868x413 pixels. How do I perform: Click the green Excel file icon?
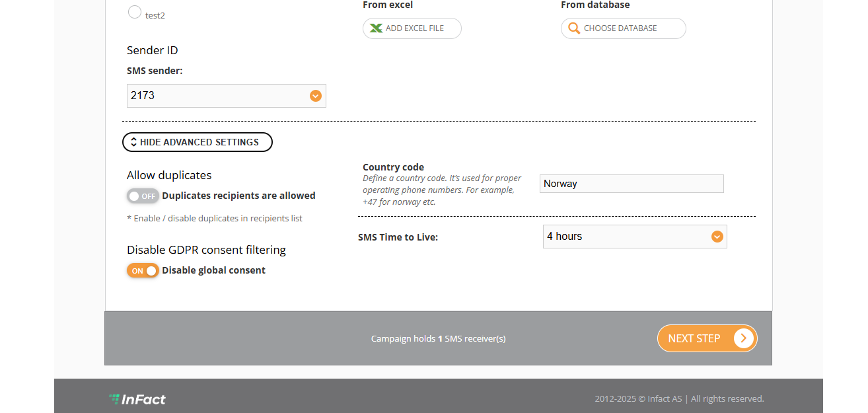[376, 28]
